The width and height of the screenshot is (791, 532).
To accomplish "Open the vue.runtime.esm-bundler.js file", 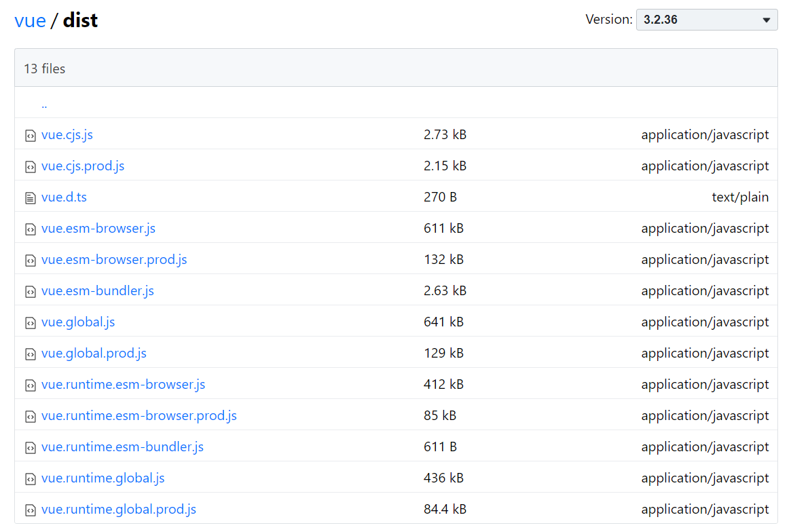I will (123, 447).
